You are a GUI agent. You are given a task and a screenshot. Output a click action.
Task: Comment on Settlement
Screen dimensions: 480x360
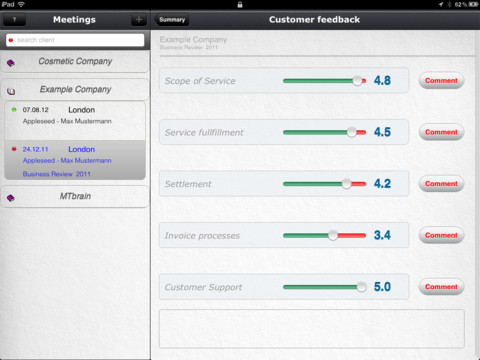point(441,184)
